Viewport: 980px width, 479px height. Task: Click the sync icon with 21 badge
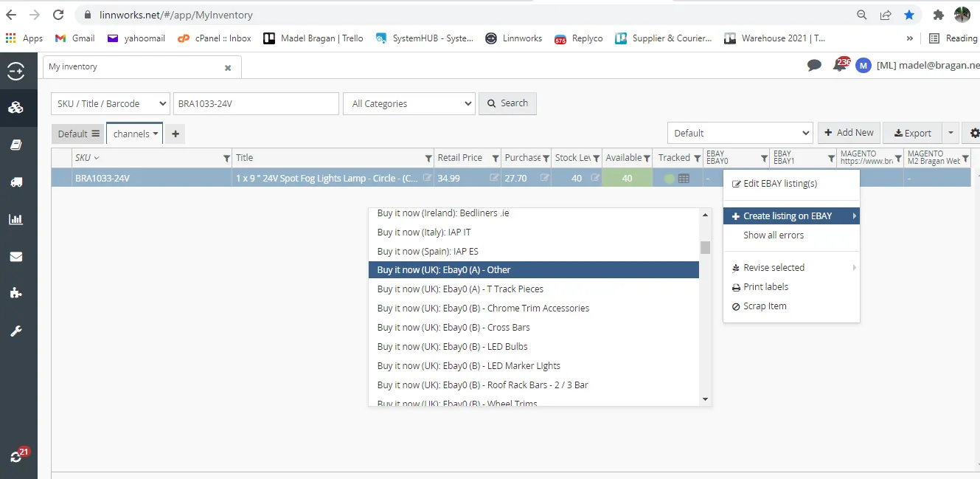(15, 458)
